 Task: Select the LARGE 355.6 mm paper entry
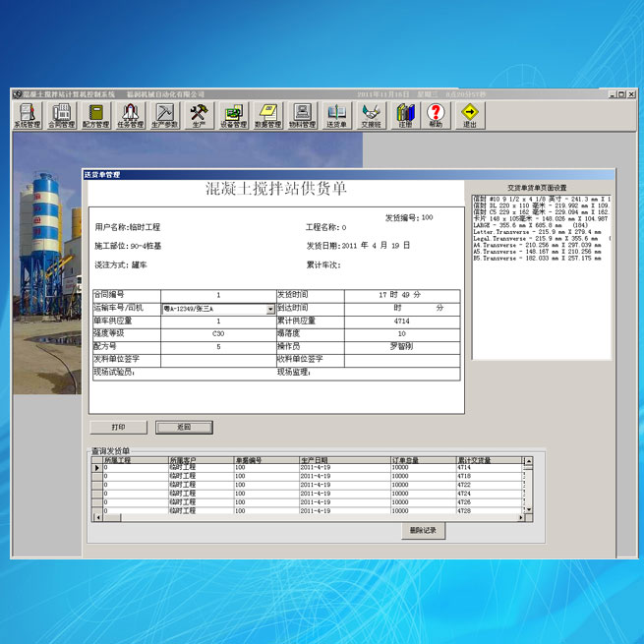(542, 225)
